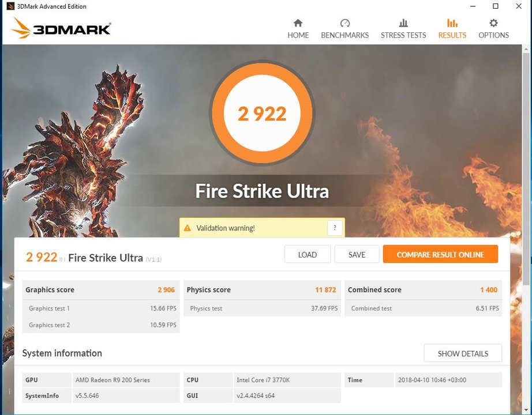Click 6.51 FPS value
Viewport: 532px width, 415px height.
click(x=487, y=308)
